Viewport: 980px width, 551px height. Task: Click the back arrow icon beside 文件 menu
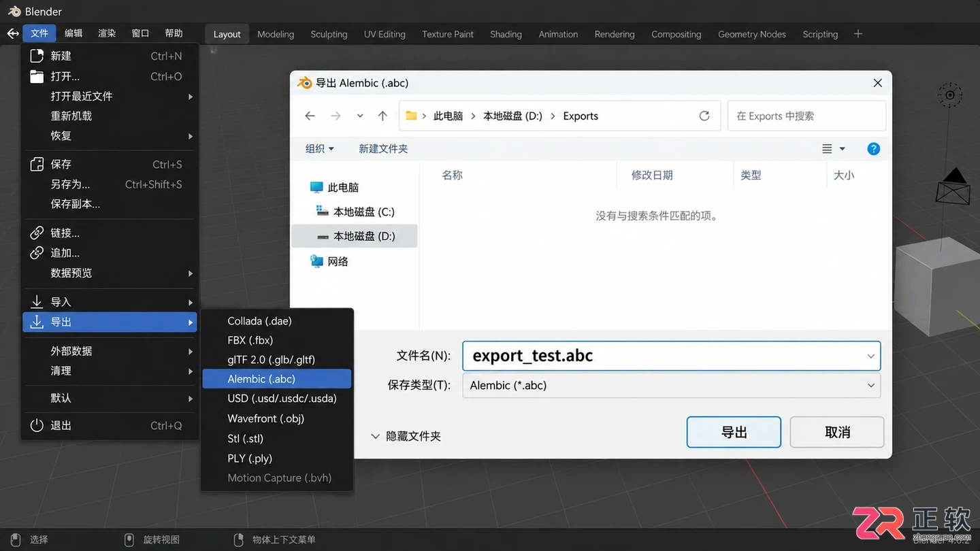coord(12,33)
